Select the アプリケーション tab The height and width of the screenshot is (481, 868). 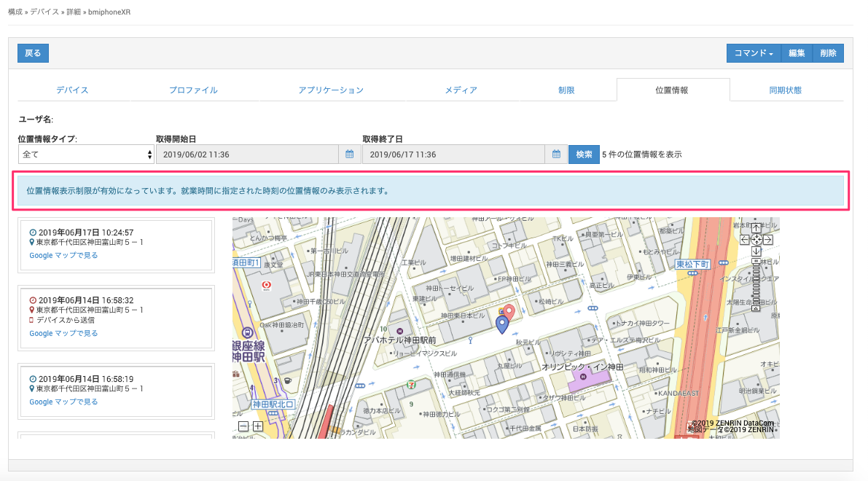click(331, 90)
